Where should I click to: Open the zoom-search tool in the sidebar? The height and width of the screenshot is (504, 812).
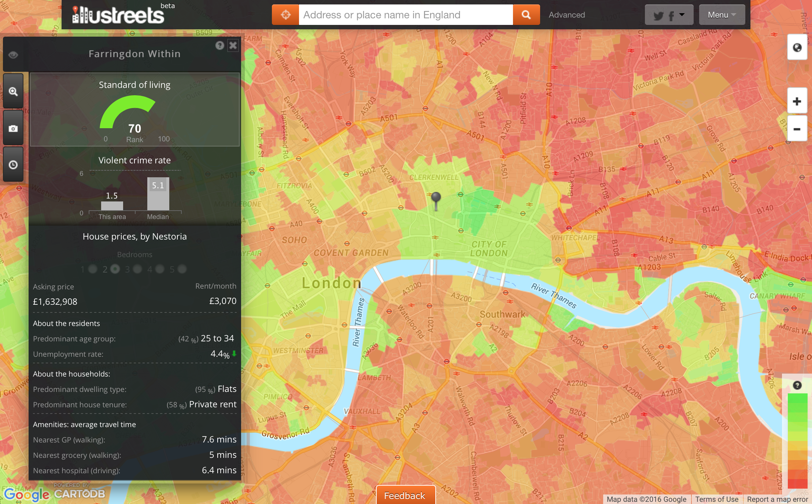point(13,91)
